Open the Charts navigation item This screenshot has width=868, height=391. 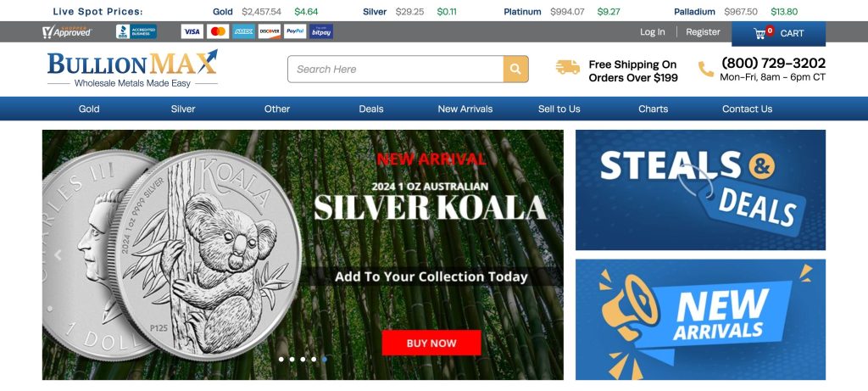[654, 109]
